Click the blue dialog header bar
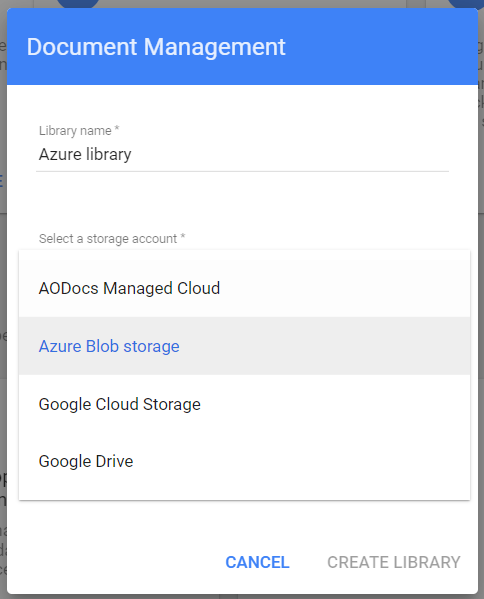The height and width of the screenshot is (599, 484). [x=243, y=46]
